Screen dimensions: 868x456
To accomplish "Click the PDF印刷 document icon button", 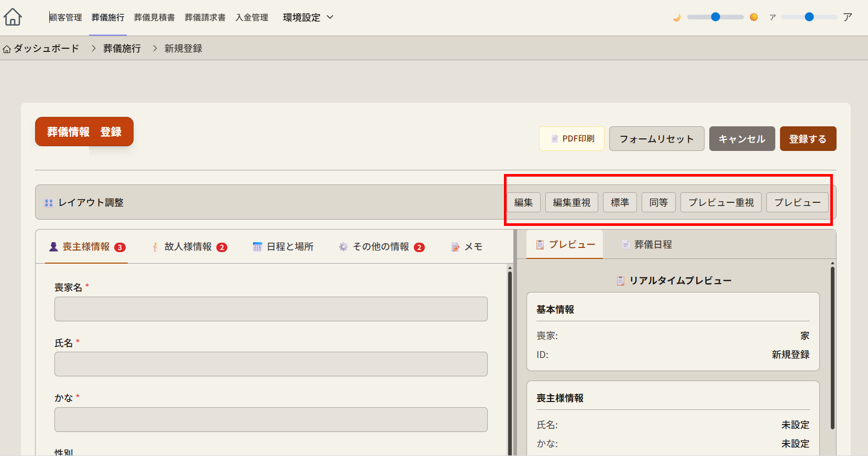I will coord(572,139).
